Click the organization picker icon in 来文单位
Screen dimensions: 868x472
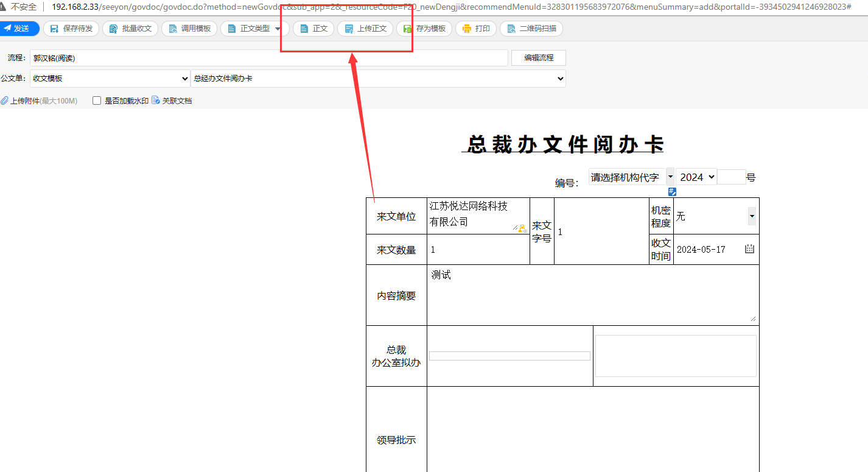(x=523, y=228)
